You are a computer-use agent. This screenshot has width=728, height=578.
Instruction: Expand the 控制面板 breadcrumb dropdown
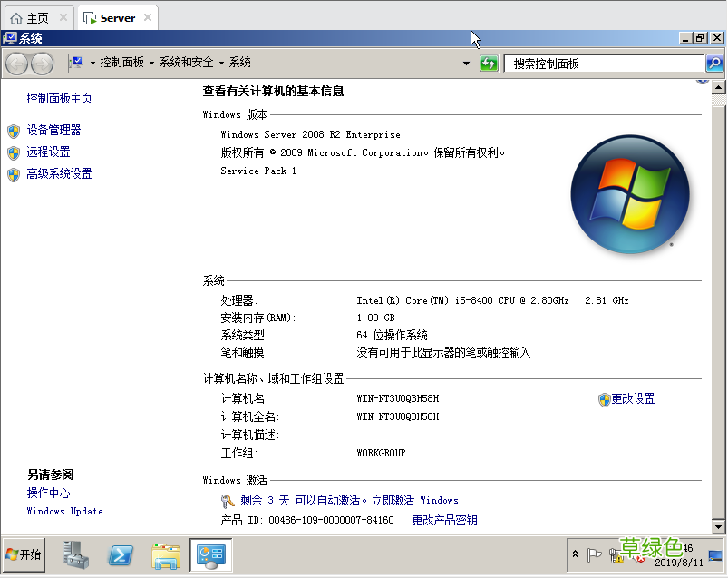pos(150,63)
